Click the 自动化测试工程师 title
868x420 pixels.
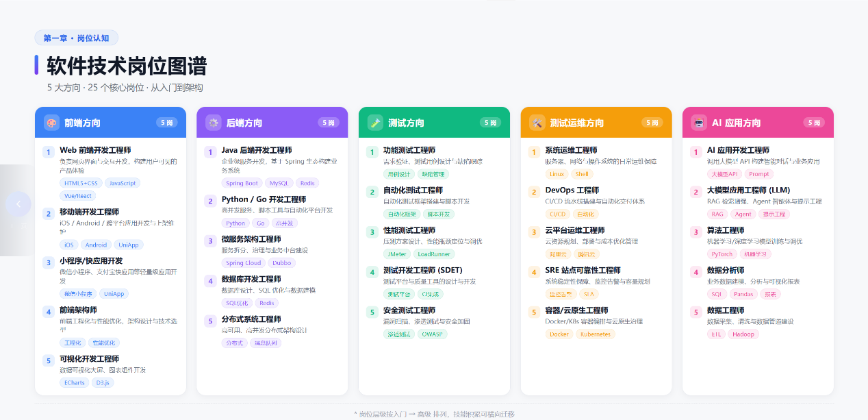(x=413, y=190)
